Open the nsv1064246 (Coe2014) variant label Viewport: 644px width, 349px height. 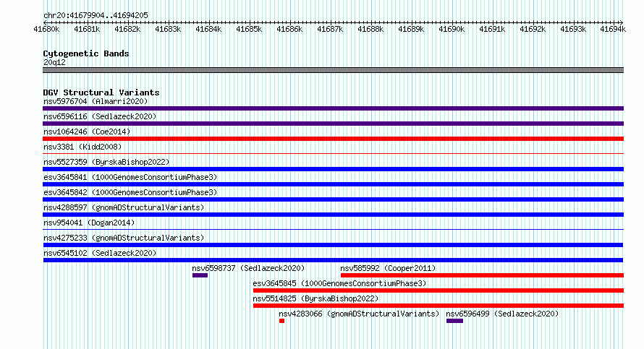point(87,132)
